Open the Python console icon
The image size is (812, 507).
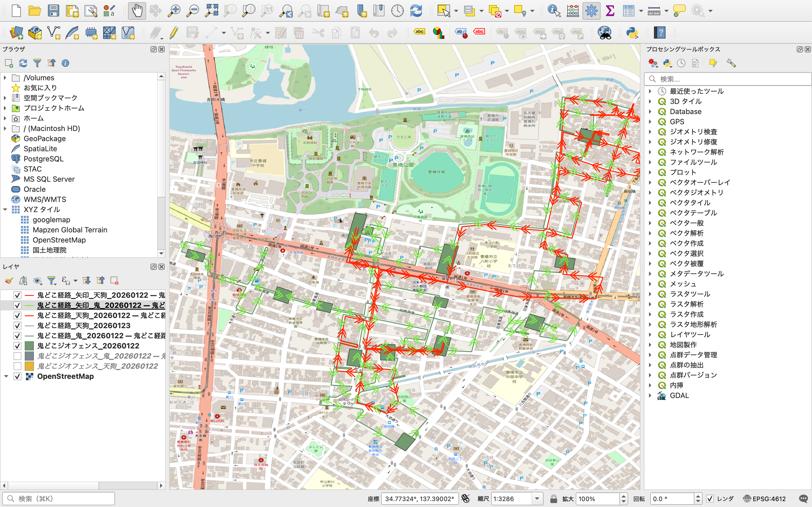pos(632,32)
